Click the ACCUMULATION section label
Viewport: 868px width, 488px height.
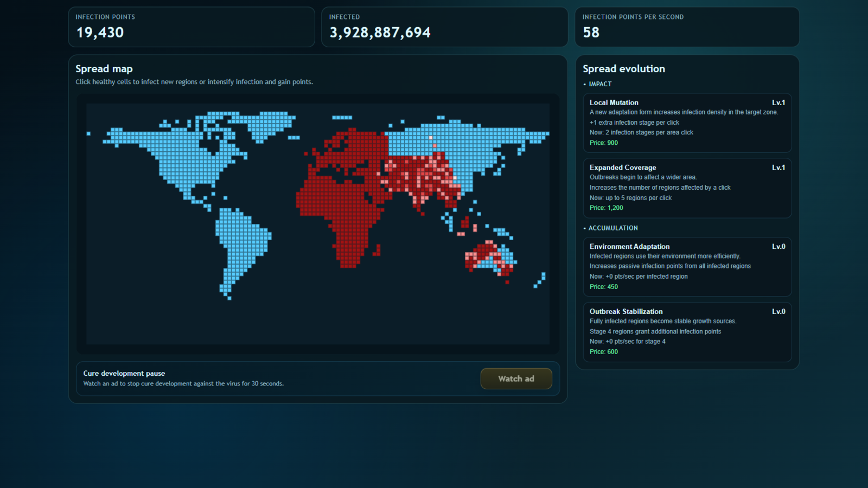click(613, 228)
